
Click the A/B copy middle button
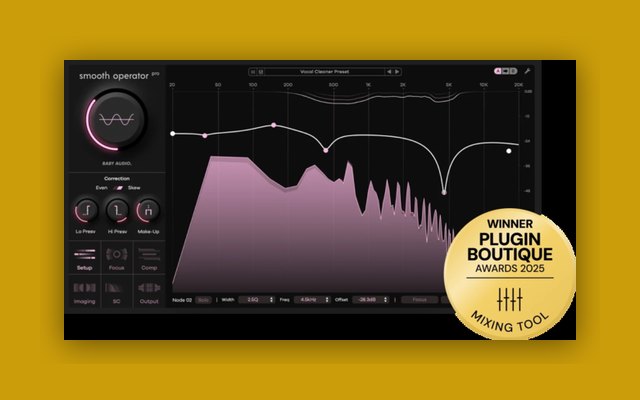pos(505,71)
